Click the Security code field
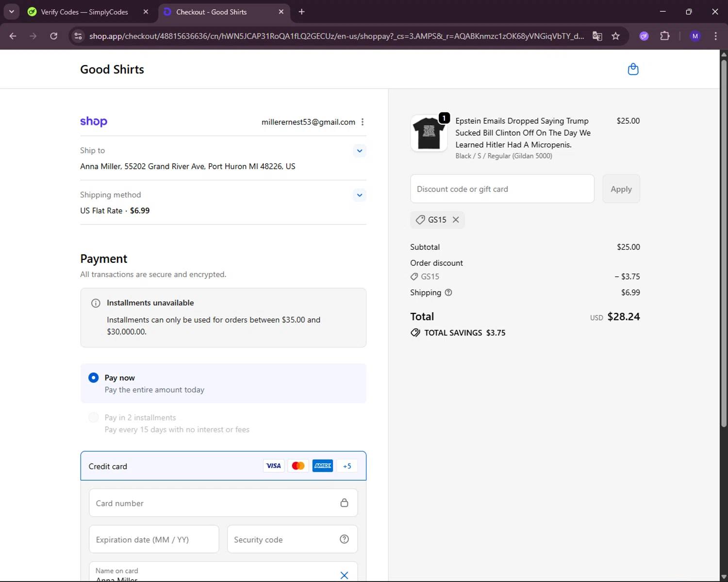The width and height of the screenshot is (728, 582). 292,539
